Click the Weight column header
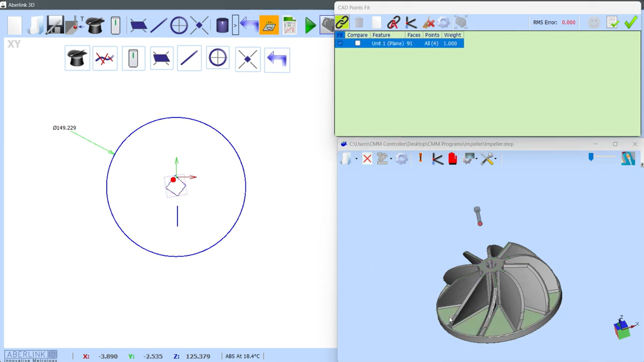 click(x=453, y=35)
